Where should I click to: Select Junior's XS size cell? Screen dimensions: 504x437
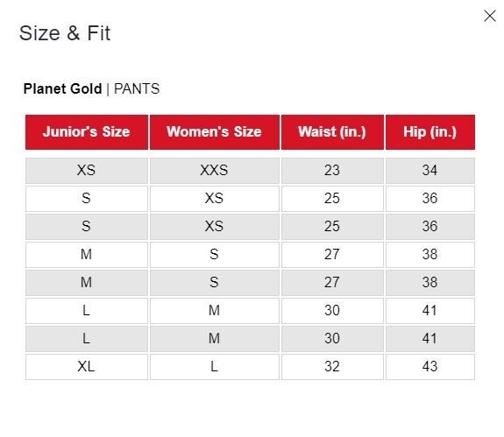coord(87,171)
